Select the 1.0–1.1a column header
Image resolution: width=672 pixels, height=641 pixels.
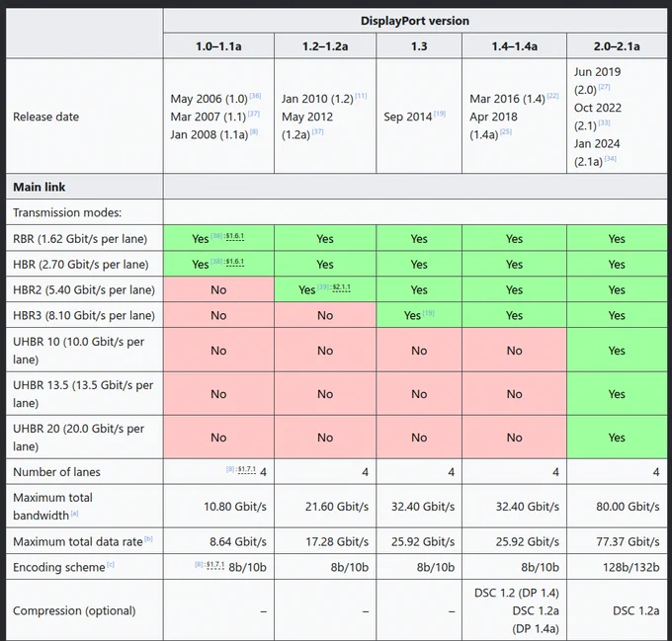pos(218,46)
